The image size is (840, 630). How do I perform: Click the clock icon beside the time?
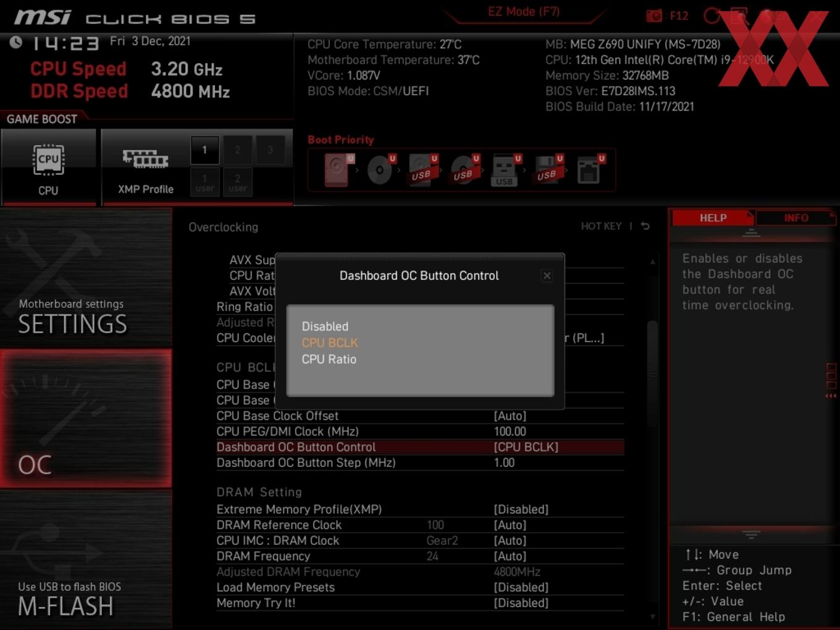[x=16, y=42]
